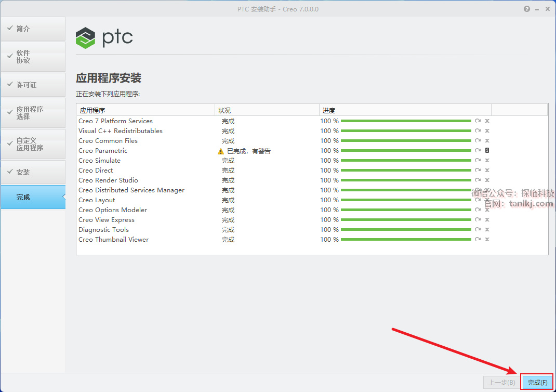556x392 pixels.
Task: Click retry icon for Diagnostic Tools
Action: 478,229
